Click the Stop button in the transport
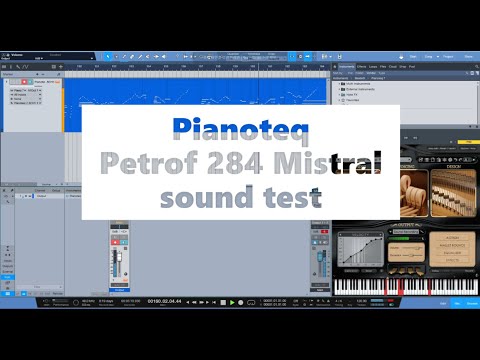The width and height of the screenshot is (480, 360). tap(223, 302)
